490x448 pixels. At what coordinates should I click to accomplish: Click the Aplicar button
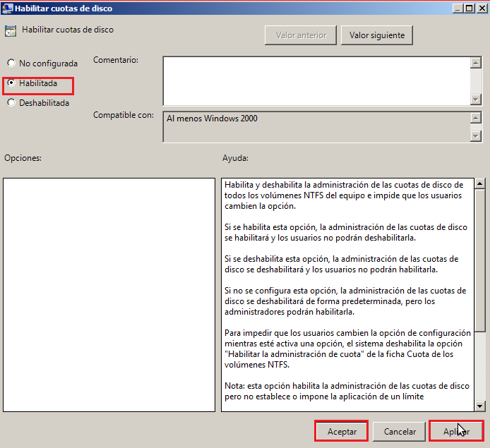[x=456, y=431]
